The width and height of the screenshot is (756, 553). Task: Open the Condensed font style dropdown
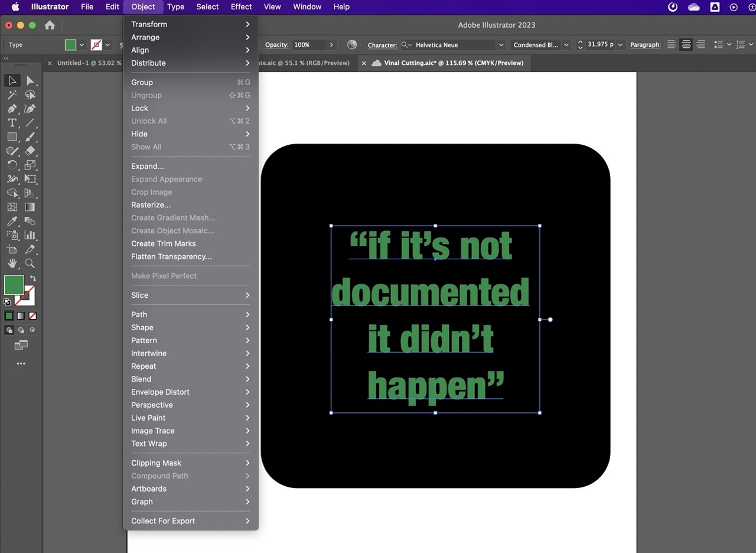coord(566,45)
